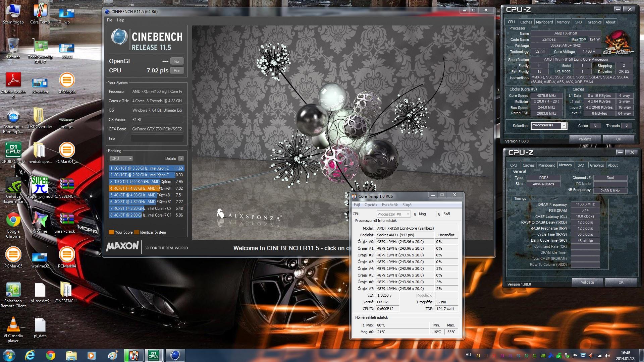Click Validate in the upper CPU-Z window
This screenshot has width=644, height=362.
(x=585, y=139)
